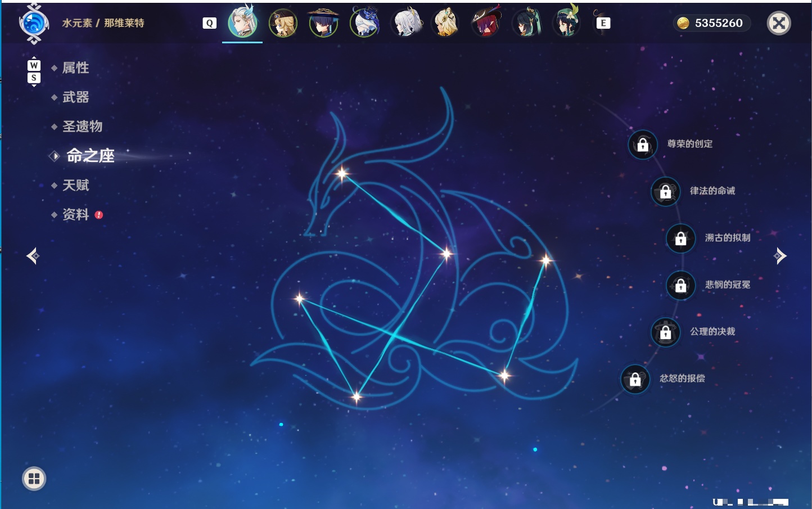Click the red alert badge beside 资料

pyautogui.click(x=99, y=215)
